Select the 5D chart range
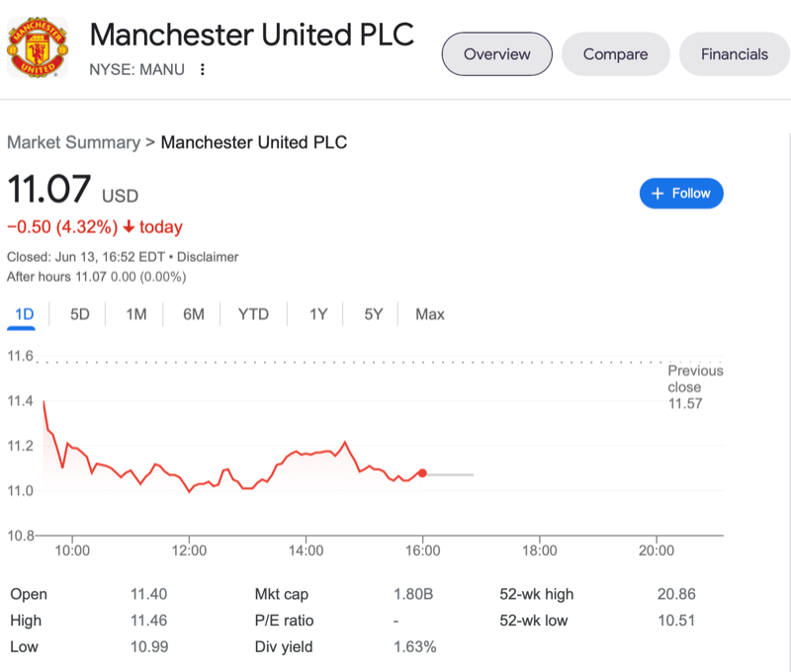 pyautogui.click(x=80, y=314)
